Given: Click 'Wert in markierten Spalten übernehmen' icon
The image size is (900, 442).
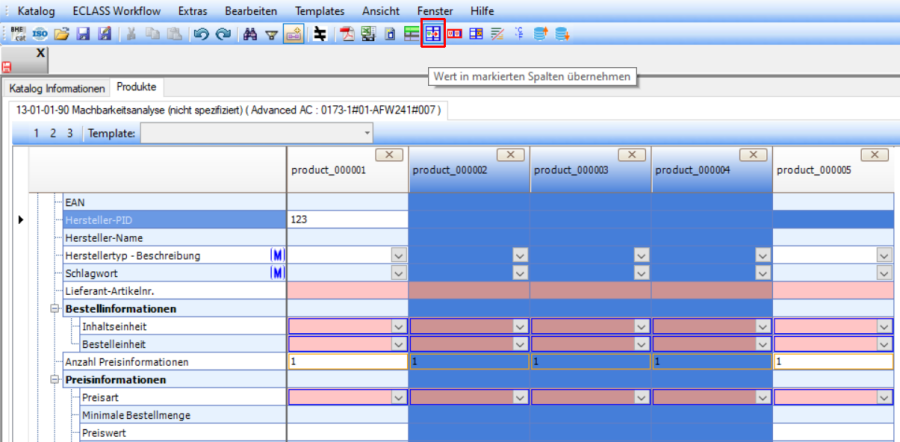Looking at the screenshot, I should tap(433, 34).
